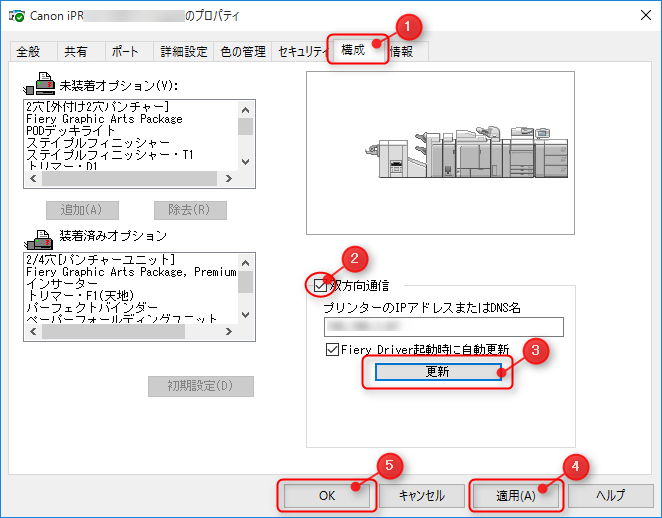This screenshot has height=518, width=662.
Task: Select トリマー・F1(天地) installed option
Action: [x=80, y=296]
